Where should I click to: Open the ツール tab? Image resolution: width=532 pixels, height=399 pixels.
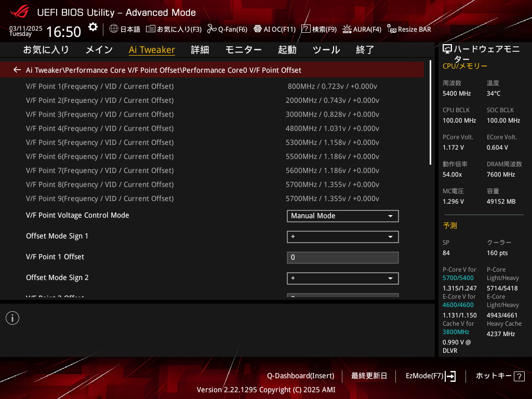pyautogui.click(x=326, y=50)
